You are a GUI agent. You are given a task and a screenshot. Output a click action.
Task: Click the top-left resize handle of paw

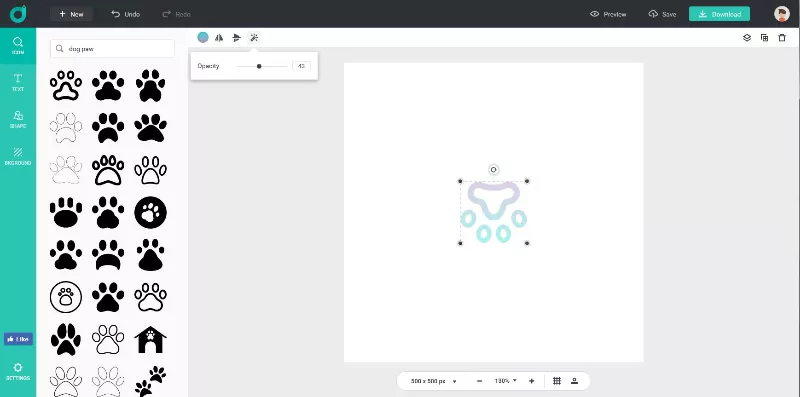[x=460, y=181]
